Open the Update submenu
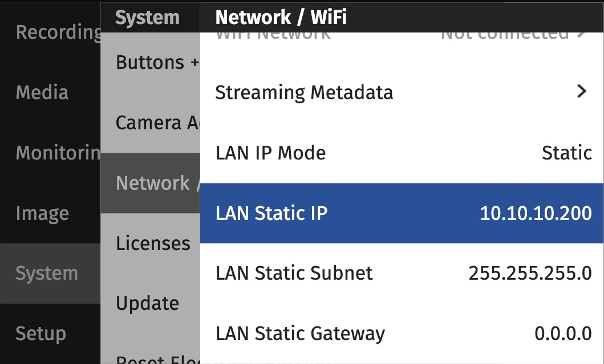This screenshot has width=604, height=364. click(147, 303)
